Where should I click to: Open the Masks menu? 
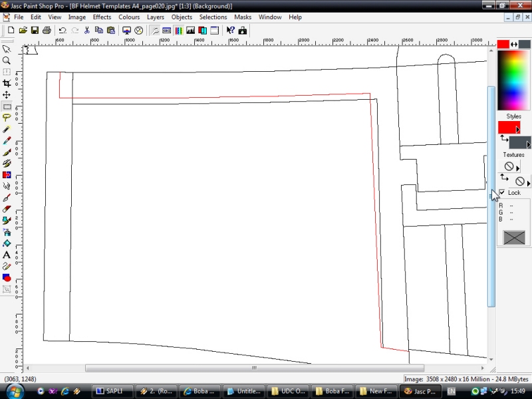[243, 17]
